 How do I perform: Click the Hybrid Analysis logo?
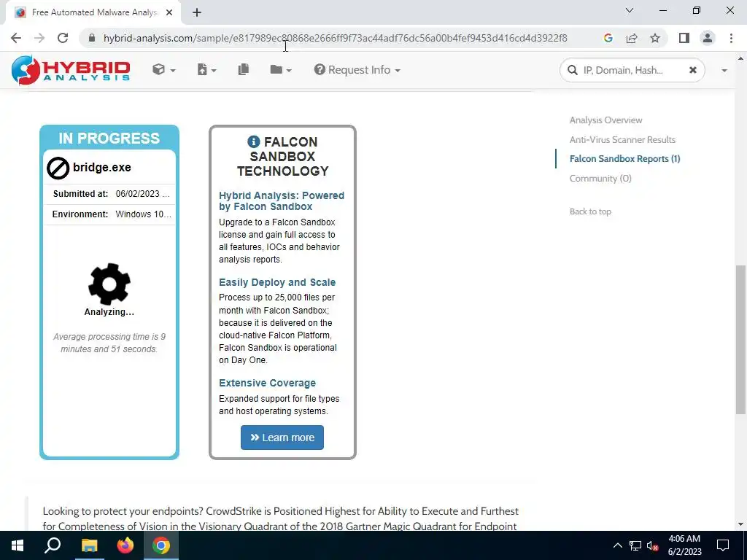tap(71, 70)
